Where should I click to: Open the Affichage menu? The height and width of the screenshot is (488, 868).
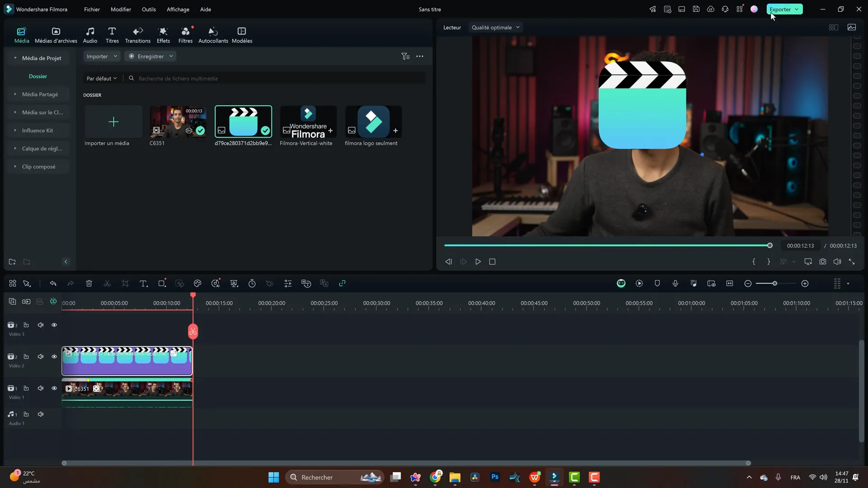(178, 9)
